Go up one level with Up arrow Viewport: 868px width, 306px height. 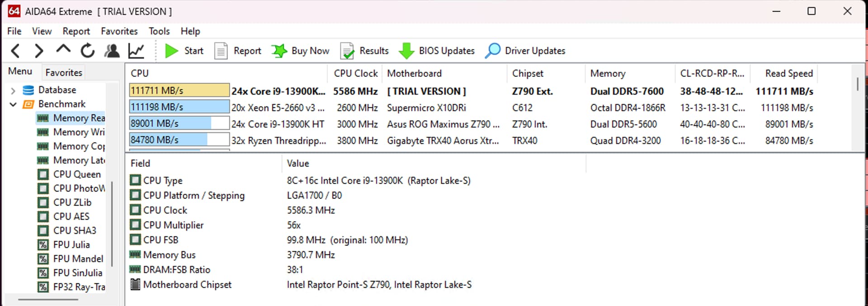pos(63,50)
